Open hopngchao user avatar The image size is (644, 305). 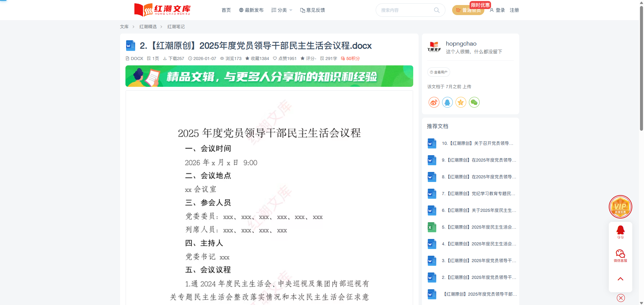click(434, 47)
